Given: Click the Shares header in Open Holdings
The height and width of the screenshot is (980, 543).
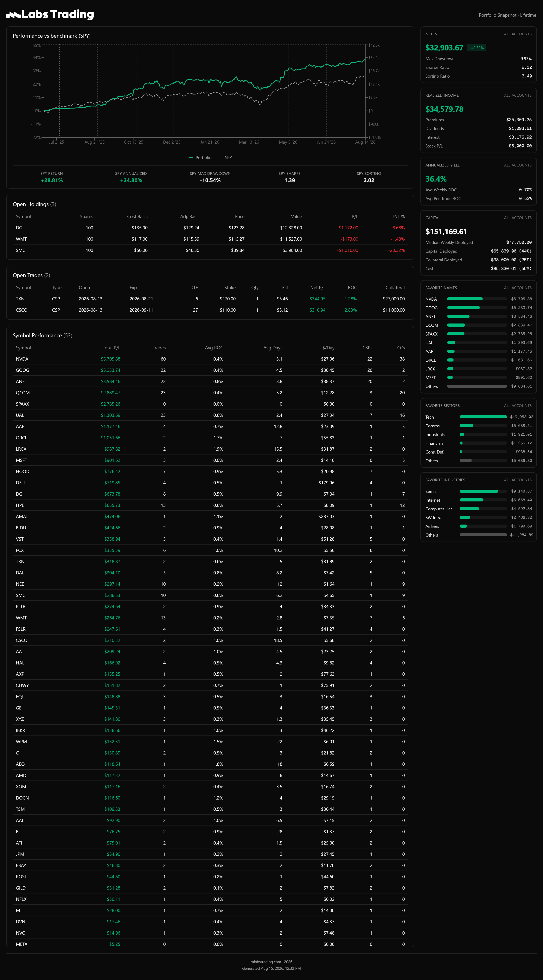Looking at the screenshot, I should coord(86,216).
